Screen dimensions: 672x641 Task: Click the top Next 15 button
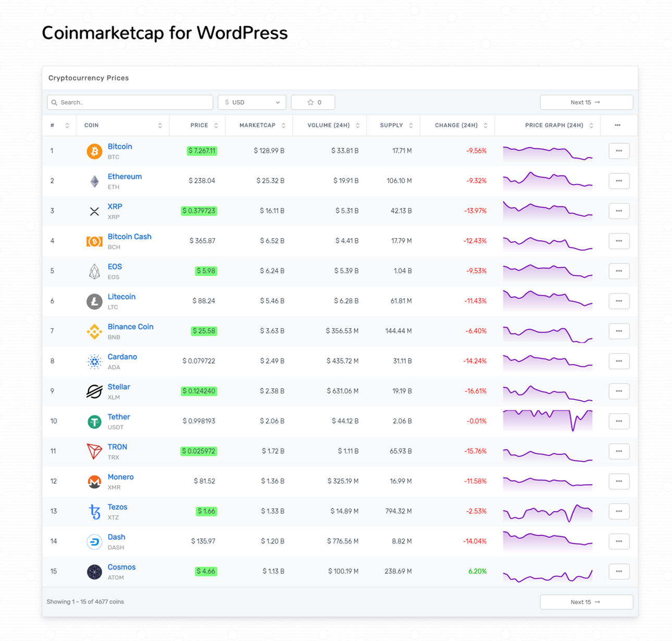[587, 102]
